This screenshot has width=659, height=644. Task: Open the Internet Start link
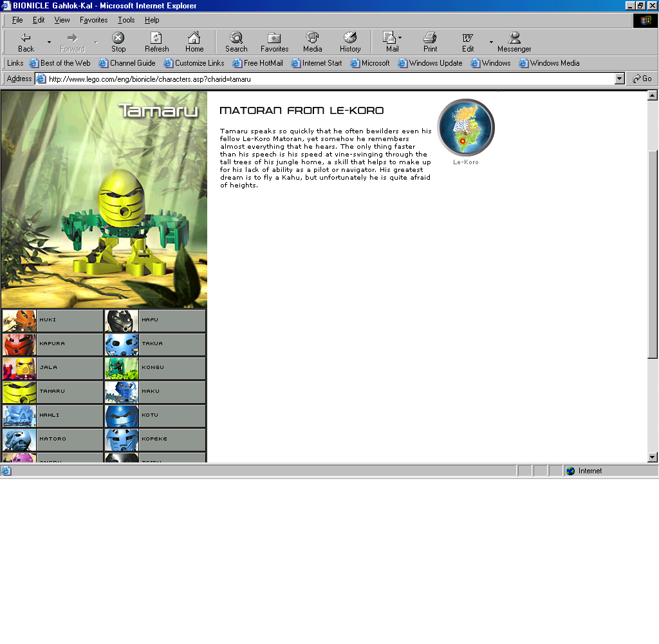[x=317, y=63]
